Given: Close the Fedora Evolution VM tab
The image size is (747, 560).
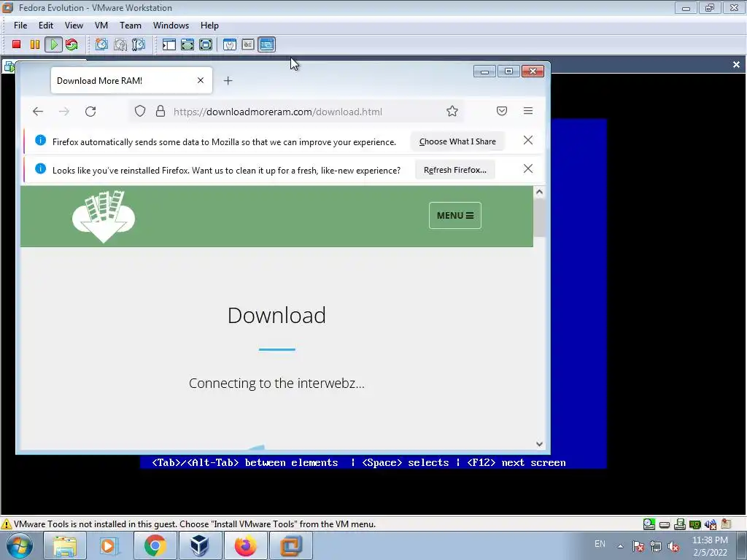Looking at the screenshot, I should coord(736,64).
